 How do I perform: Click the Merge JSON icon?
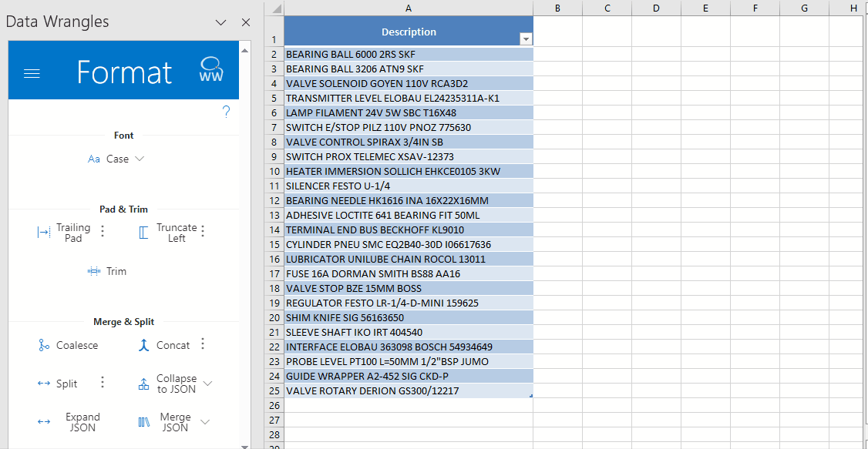[x=144, y=423]
